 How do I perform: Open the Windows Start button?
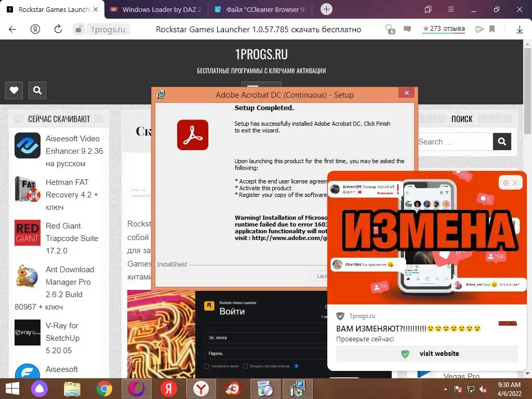[x=12, y=389]
